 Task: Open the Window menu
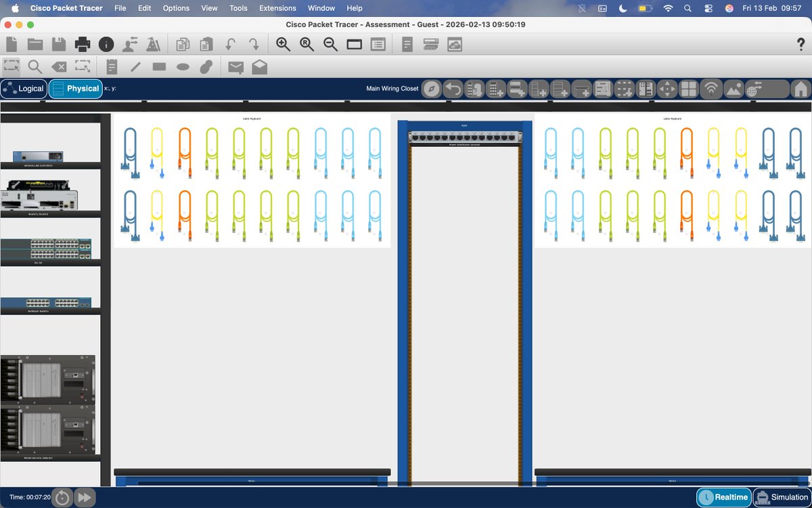pos(321,8)
